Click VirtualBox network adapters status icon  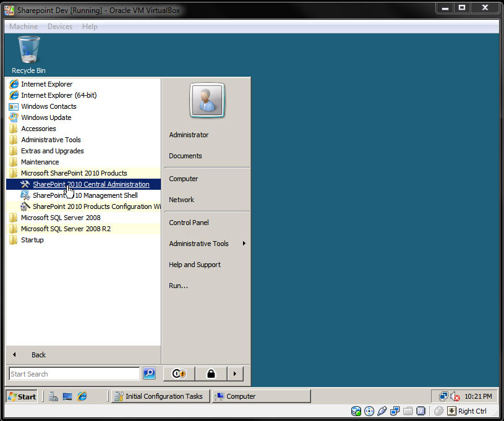[395, 411]
